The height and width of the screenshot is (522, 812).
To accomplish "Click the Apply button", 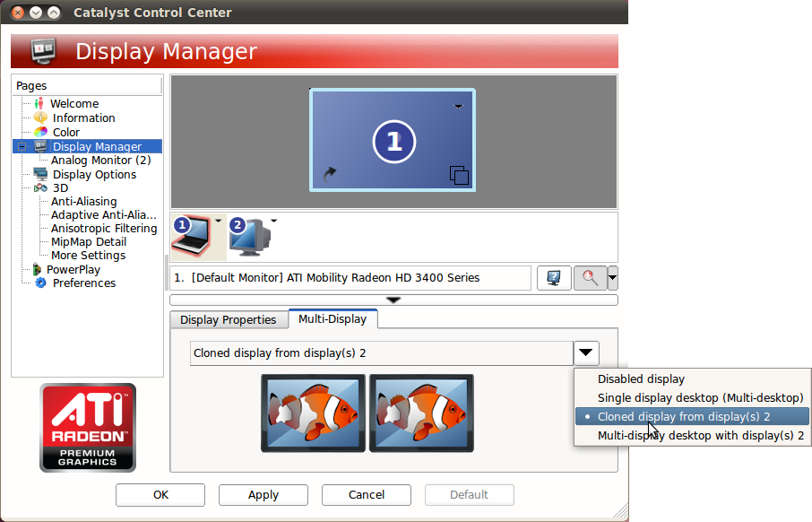I will 263,495.
